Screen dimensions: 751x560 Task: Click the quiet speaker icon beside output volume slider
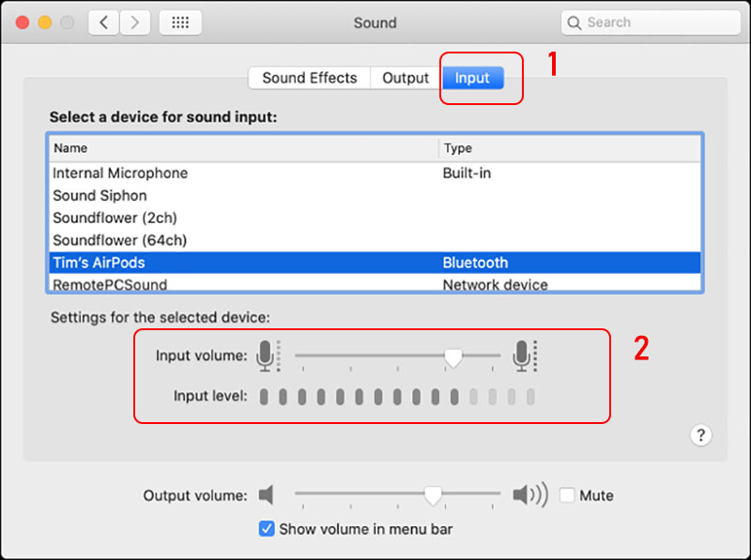click(268, 495)
